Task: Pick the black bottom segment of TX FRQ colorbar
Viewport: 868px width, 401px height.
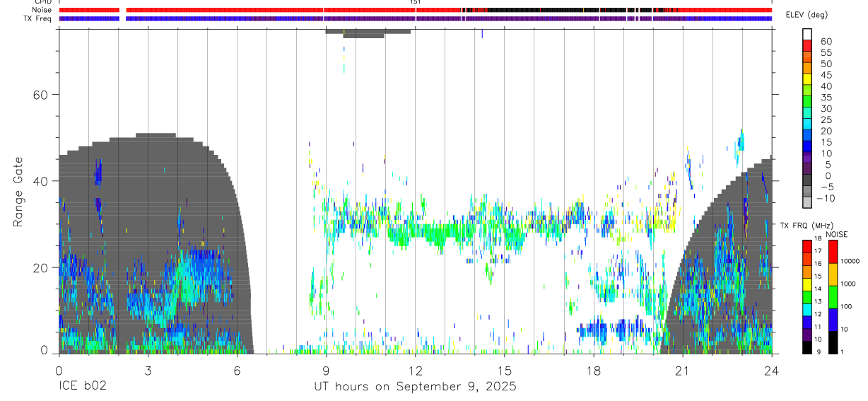Action: (x=807, y=347)
